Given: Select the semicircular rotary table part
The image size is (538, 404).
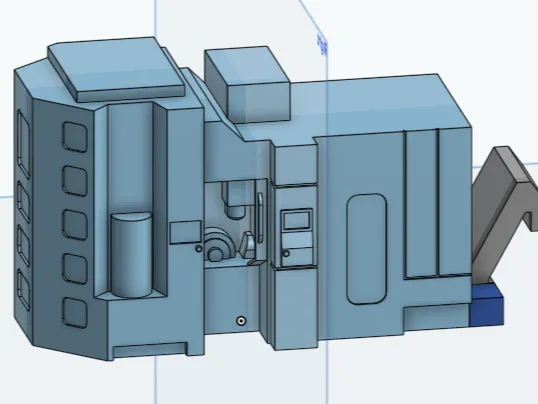Looking at the screenshot, I should pyautogui.click(x=219, y=245).
